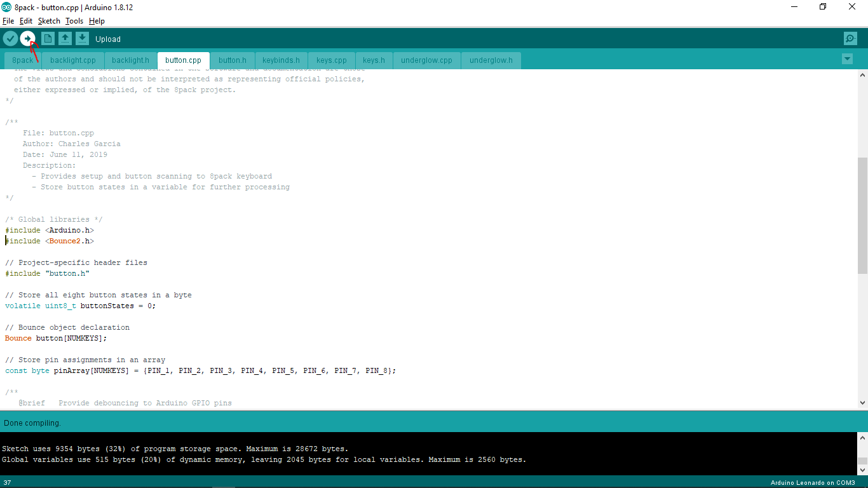868x488 pixels.
Task: Open the Help menu
Action: 97,21
